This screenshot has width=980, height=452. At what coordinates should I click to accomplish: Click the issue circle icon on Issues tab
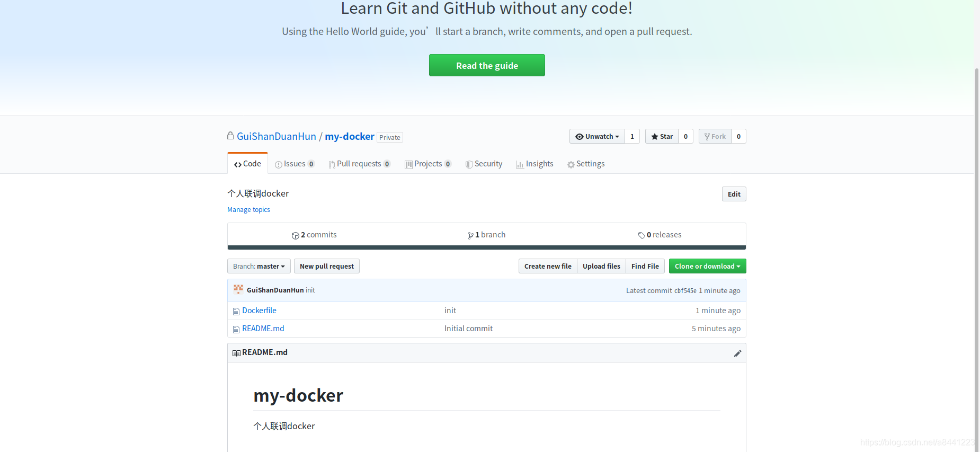(279, 165)
